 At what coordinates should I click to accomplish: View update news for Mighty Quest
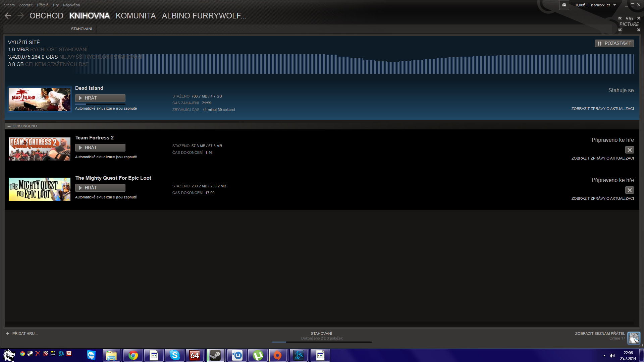point(602,198)
